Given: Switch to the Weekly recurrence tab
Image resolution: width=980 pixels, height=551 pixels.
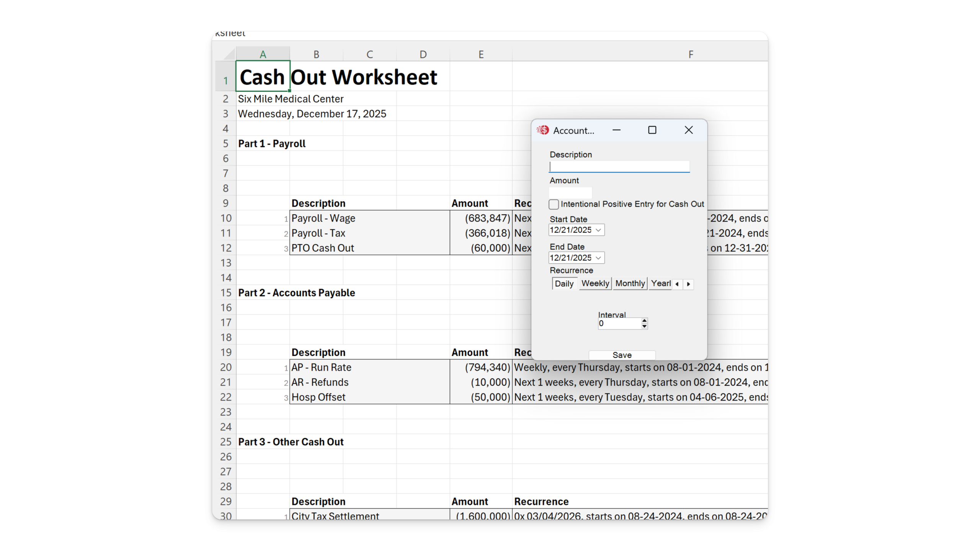Looking at the screenshot, I should pyautogui.click(x=595, y=284).
